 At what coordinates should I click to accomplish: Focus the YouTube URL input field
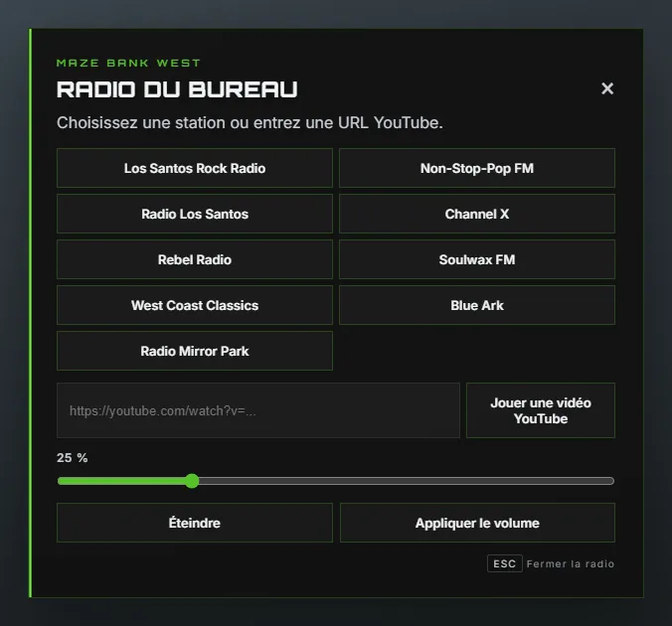point(258,410)
